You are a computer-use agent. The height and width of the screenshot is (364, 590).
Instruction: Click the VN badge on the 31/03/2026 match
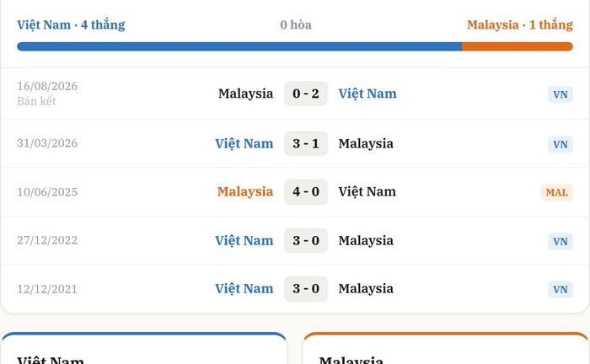(560, 144)
